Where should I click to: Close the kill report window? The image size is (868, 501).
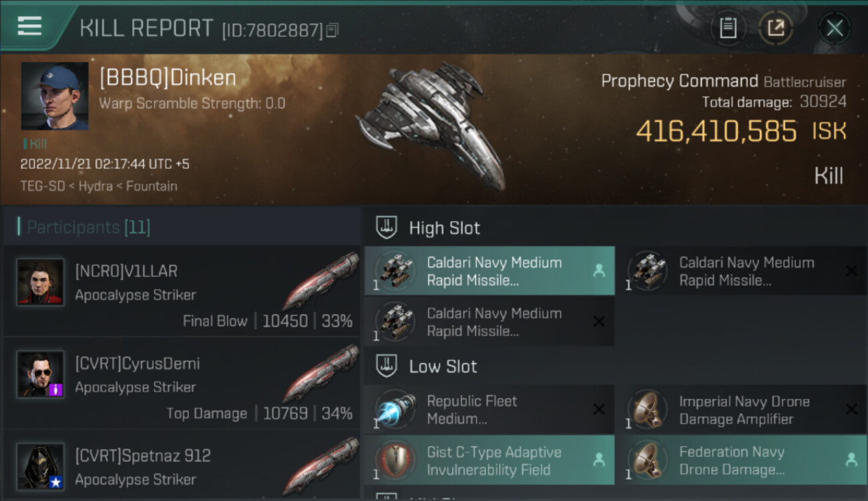pos(834,28)
